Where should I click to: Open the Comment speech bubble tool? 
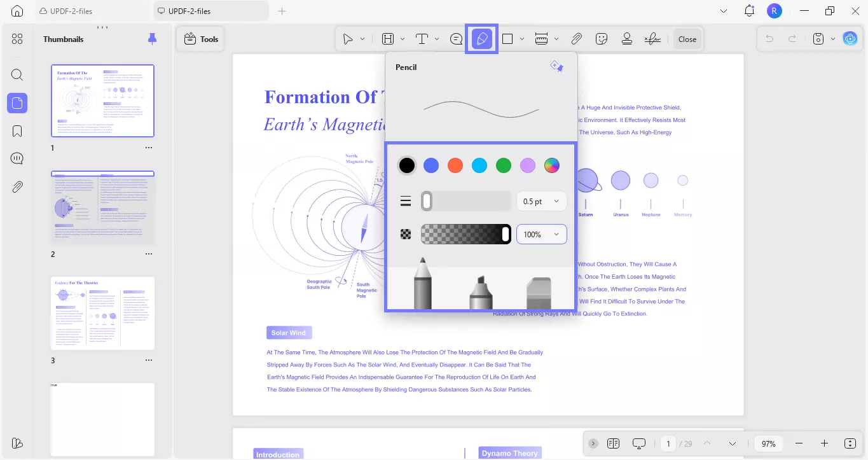pyautogui.click(x=456, y=39)
